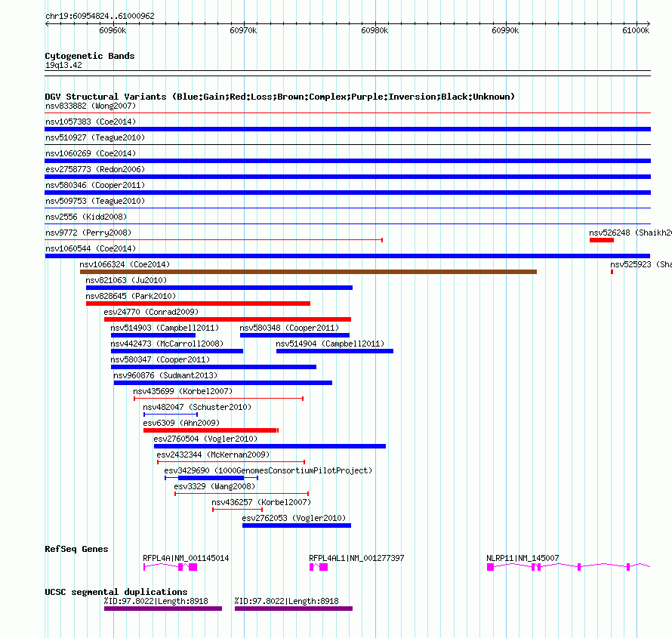Click the nsv1060544 (Coe2014) label
672x638 pixels.
coord(91,248)
